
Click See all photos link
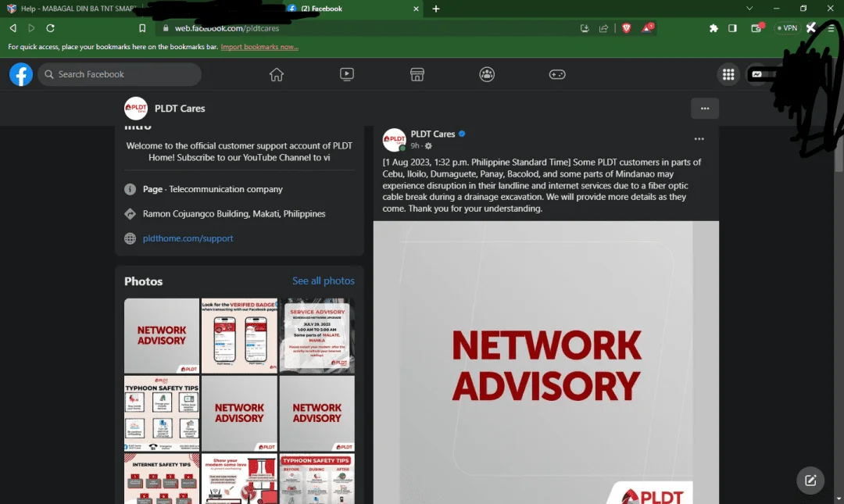[324, 281]
